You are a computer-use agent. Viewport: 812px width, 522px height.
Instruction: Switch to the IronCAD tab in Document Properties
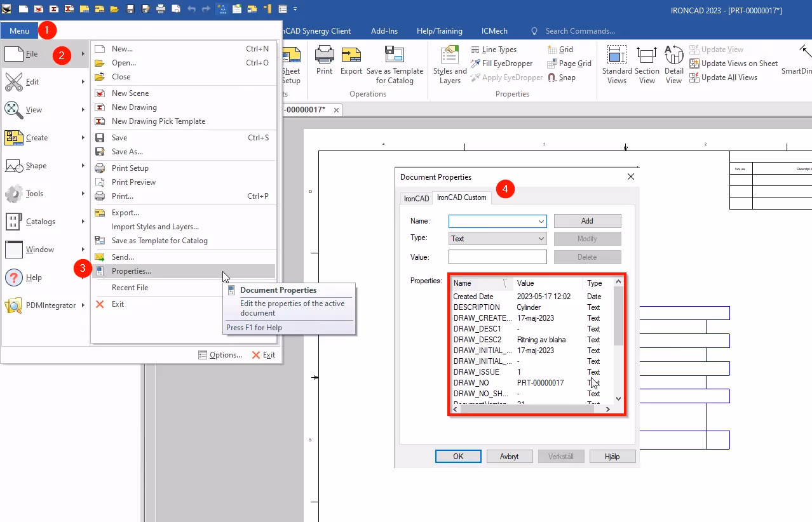tap(416, 199)
